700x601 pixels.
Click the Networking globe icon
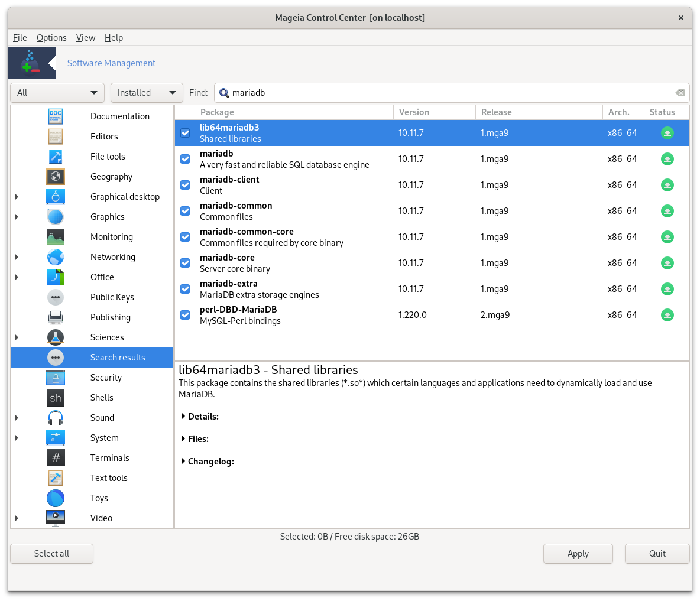[x=56, y=257]
